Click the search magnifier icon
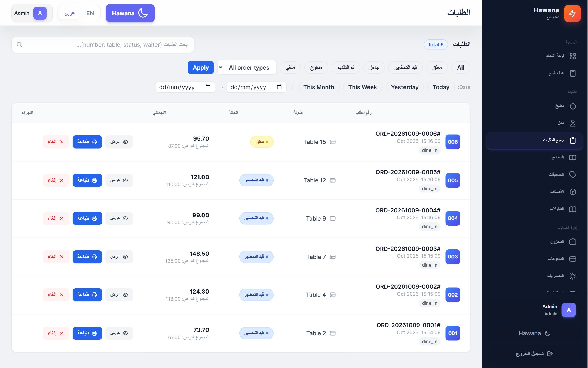 pos(20,44)
